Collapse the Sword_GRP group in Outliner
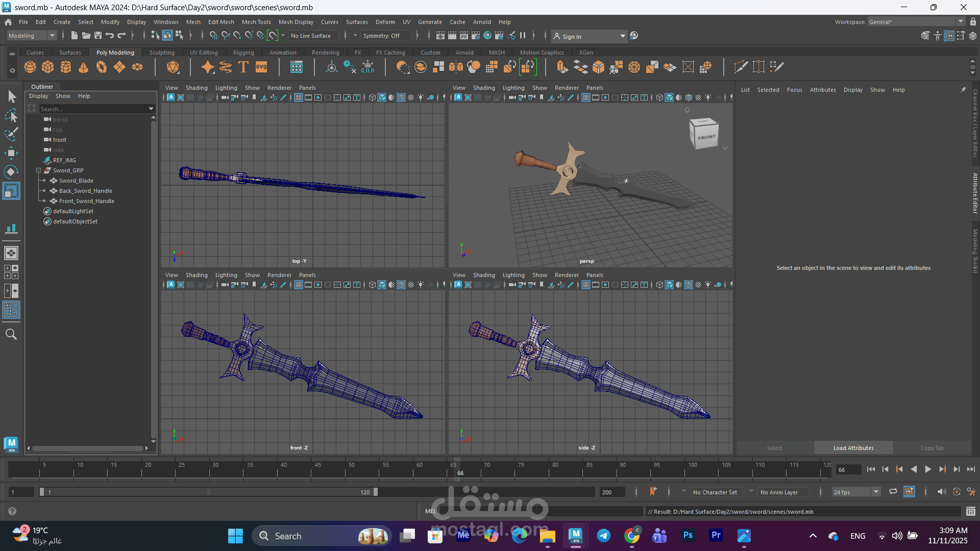 (x=38, y=170)
